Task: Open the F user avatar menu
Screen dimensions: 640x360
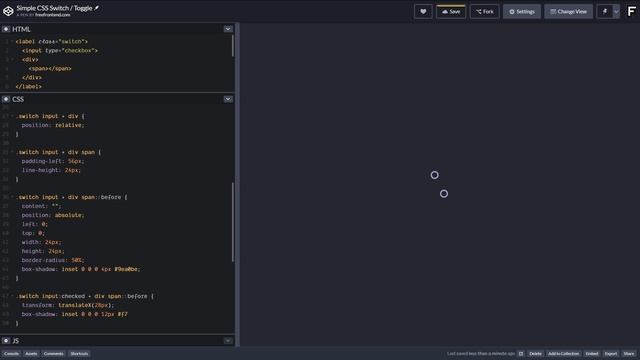Action: pyautogui.click(x=631, y=11)
